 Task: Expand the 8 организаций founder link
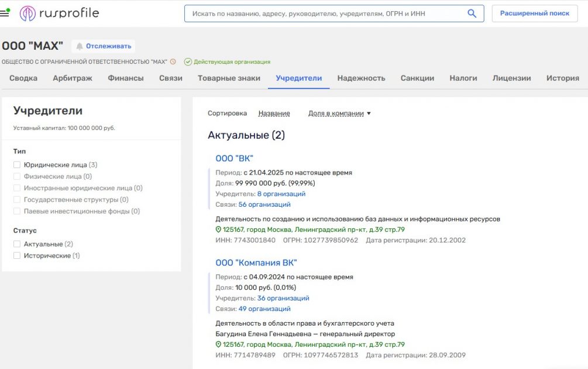click(281, 194)
